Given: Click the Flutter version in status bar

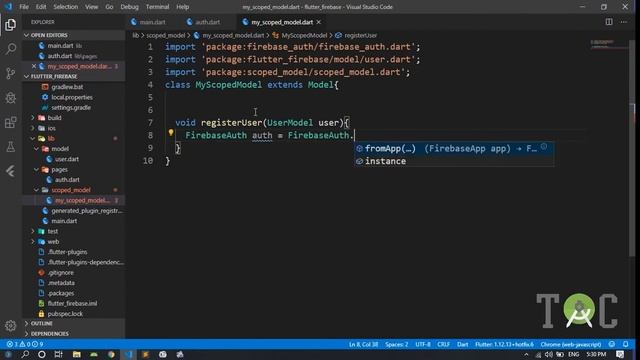Looking at the screenshot, I should coord(504,344).
